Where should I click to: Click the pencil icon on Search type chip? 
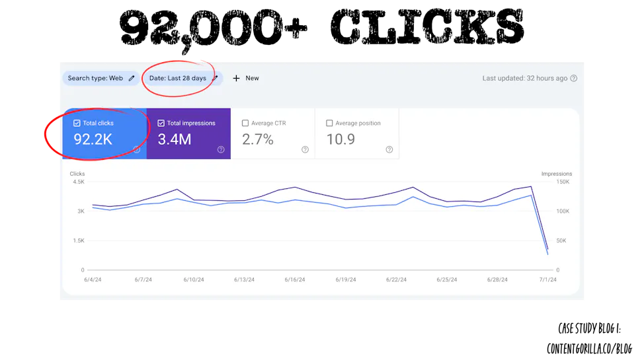pyautogui.click(x=132, y=78)
